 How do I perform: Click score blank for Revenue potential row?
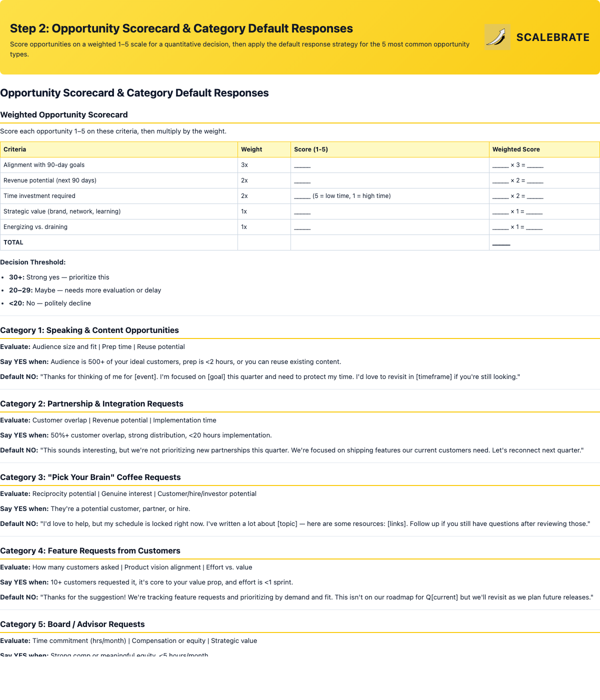coord(302,181)
